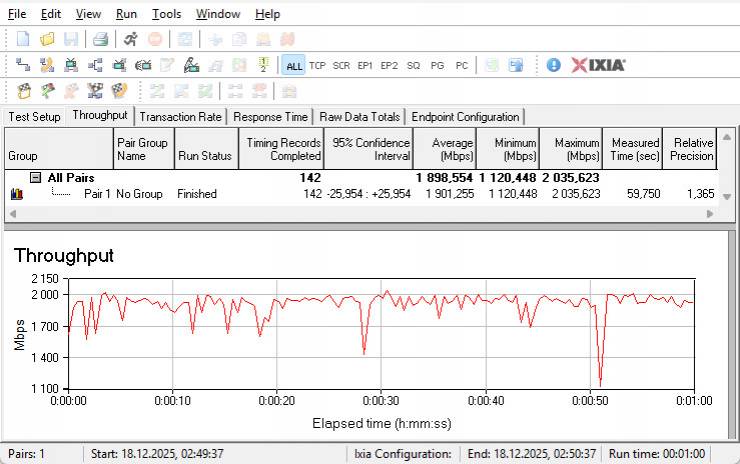Image resolution: width=740 pixels, height=464 pixels.
Task: Open the Run menu
Action: click(x=126, y=14)
